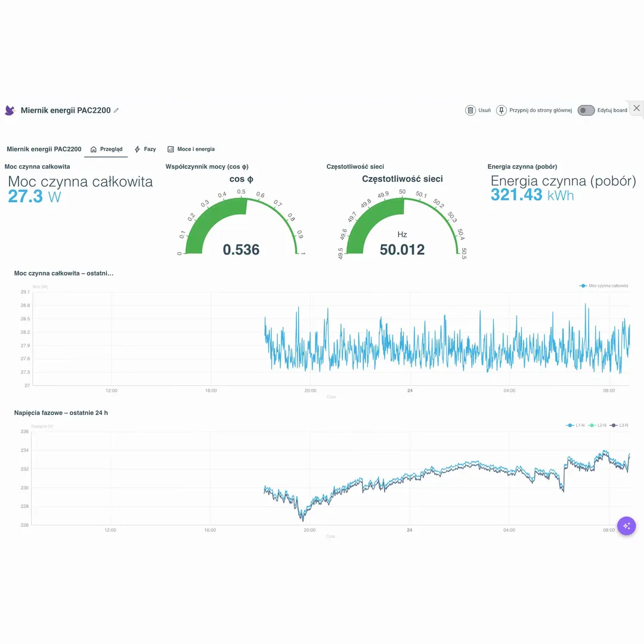
Task: Click the Napięcia fazowe – ostatnie 24 h title
Action: [x=61, y=413]
